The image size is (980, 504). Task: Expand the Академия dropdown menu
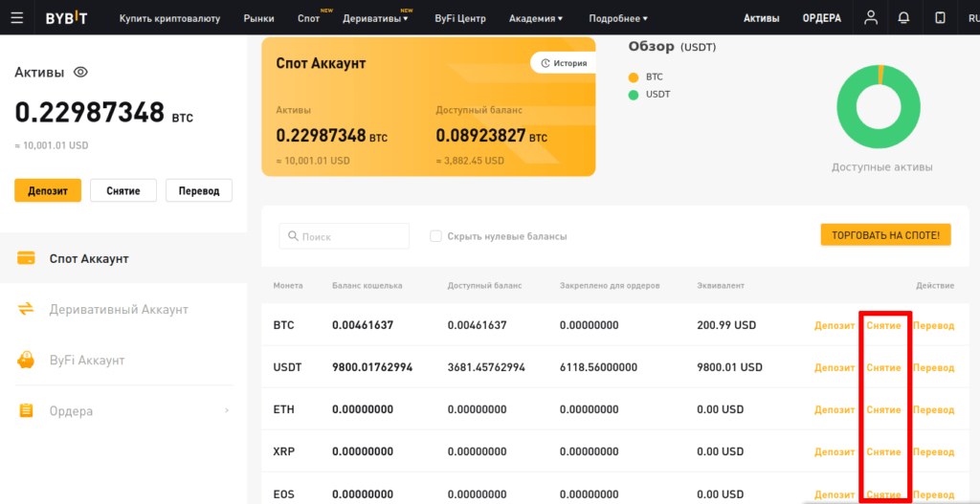[x=535, y=18]
